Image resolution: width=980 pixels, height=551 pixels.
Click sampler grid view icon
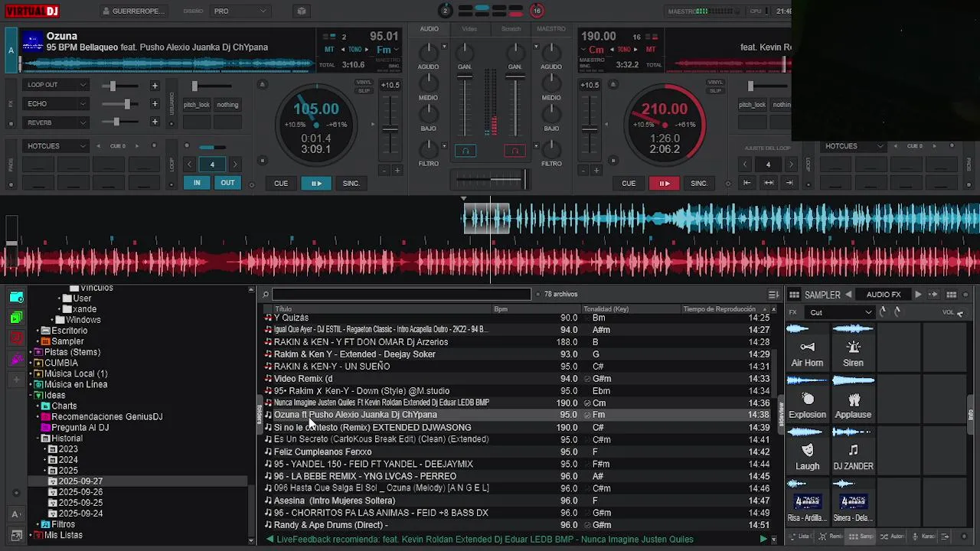coord(952,295)
